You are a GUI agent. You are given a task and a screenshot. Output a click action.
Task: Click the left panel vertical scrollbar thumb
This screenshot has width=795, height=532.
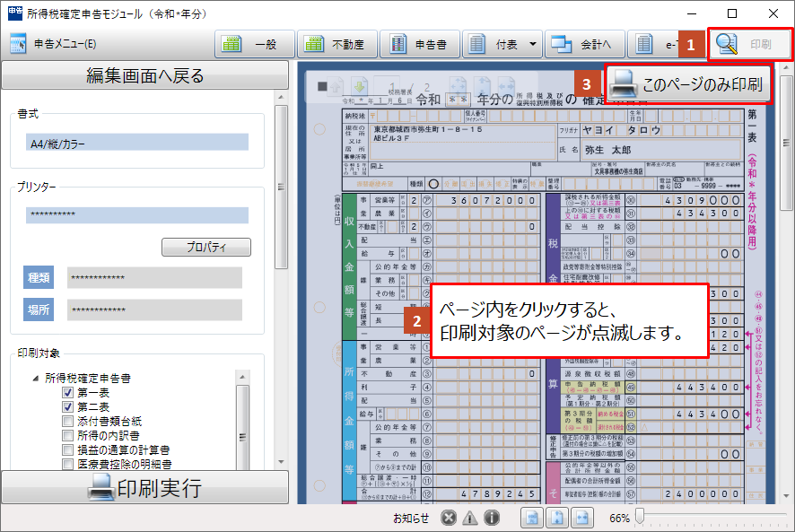point(282,188)
